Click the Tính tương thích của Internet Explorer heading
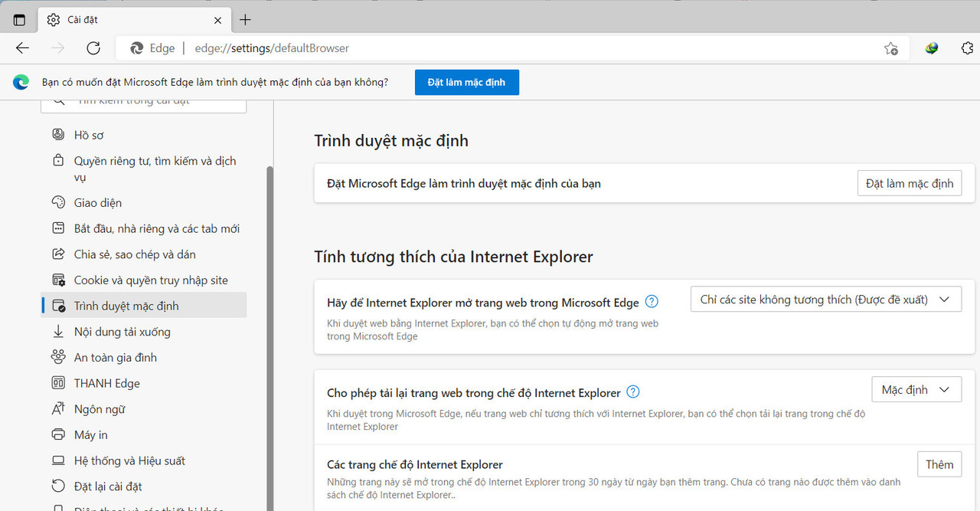This screenshot has height=511, width=980. (x=453, y=257)
